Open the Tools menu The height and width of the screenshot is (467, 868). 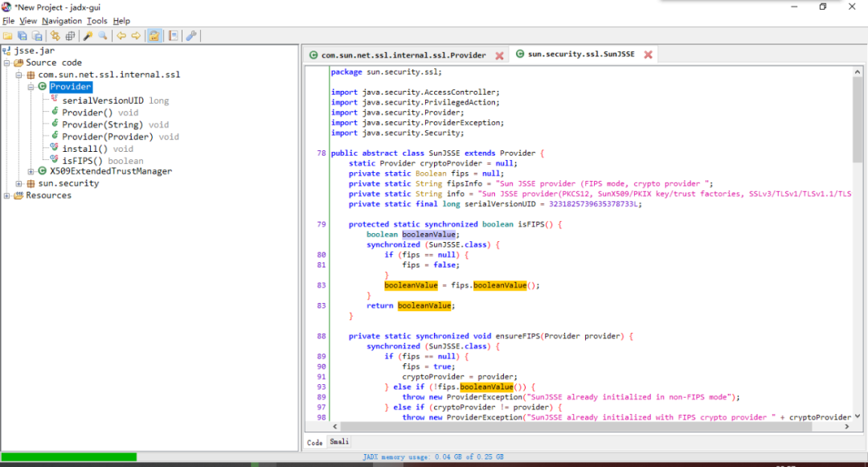(x=97, y=21)
